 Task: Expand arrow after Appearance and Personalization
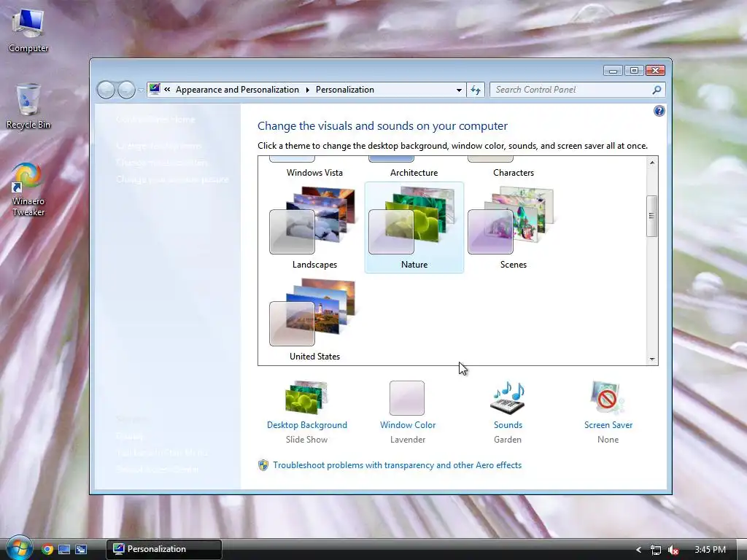tap(307, 90)
